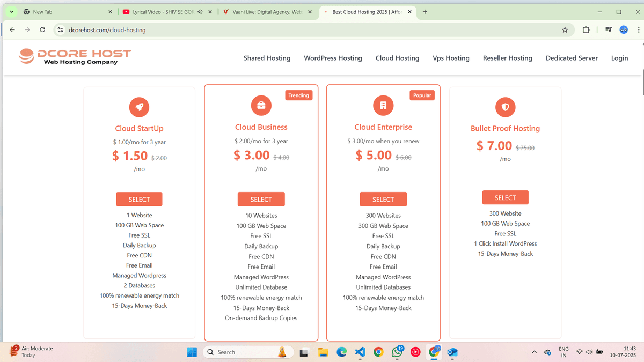Click the Trending badge
This screenshot has width=644, height=362.
299,95
